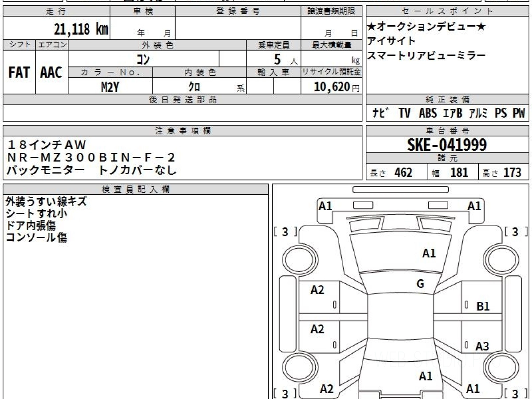Select the ABS equipment item
The width and height of the screenshot is (532, 399).
[428, 113]
